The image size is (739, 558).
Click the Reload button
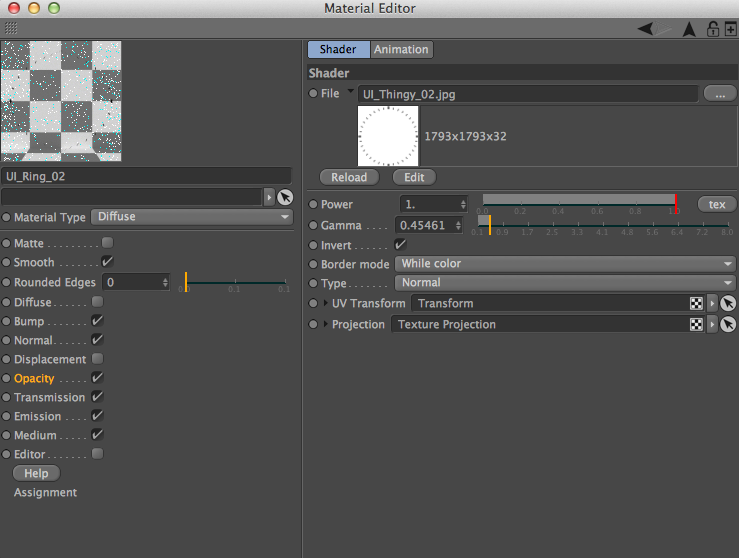(349, 177)
